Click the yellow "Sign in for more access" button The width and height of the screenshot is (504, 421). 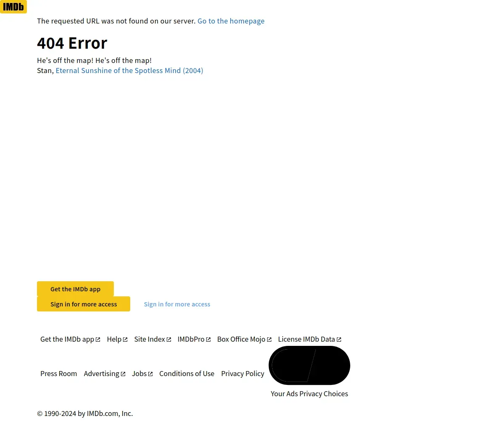(x=84, y=304)
